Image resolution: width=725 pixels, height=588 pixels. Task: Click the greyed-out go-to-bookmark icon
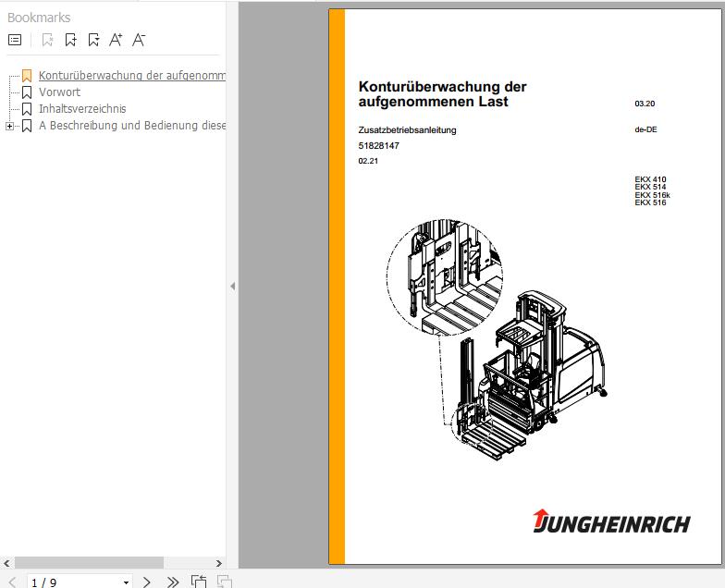(x=47, y=41)
